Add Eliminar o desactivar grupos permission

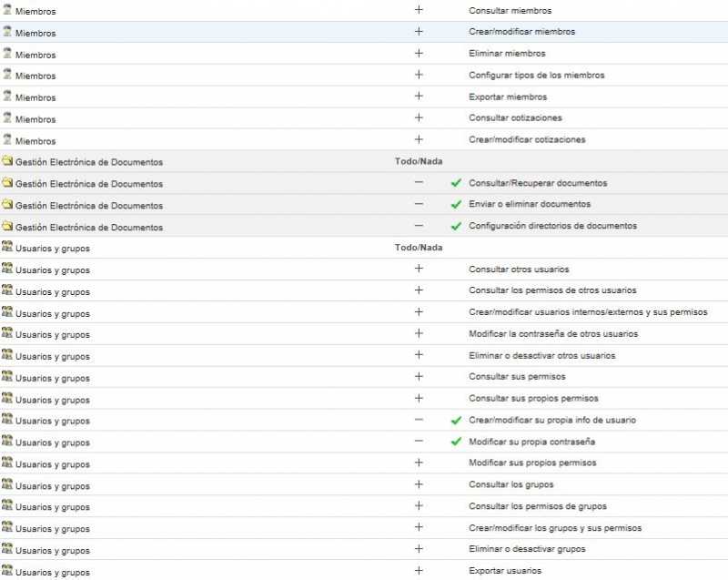pyautogui.click(x=419, y=549)
